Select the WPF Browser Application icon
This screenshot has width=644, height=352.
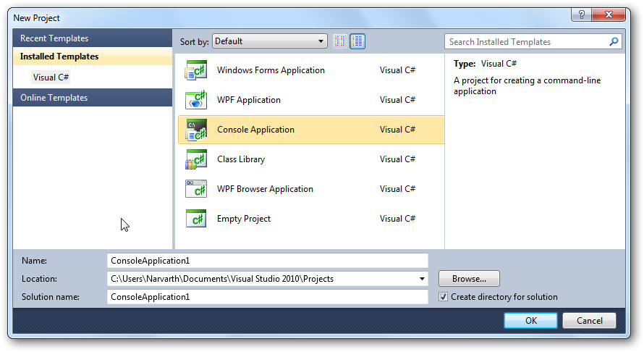[196, 190]
